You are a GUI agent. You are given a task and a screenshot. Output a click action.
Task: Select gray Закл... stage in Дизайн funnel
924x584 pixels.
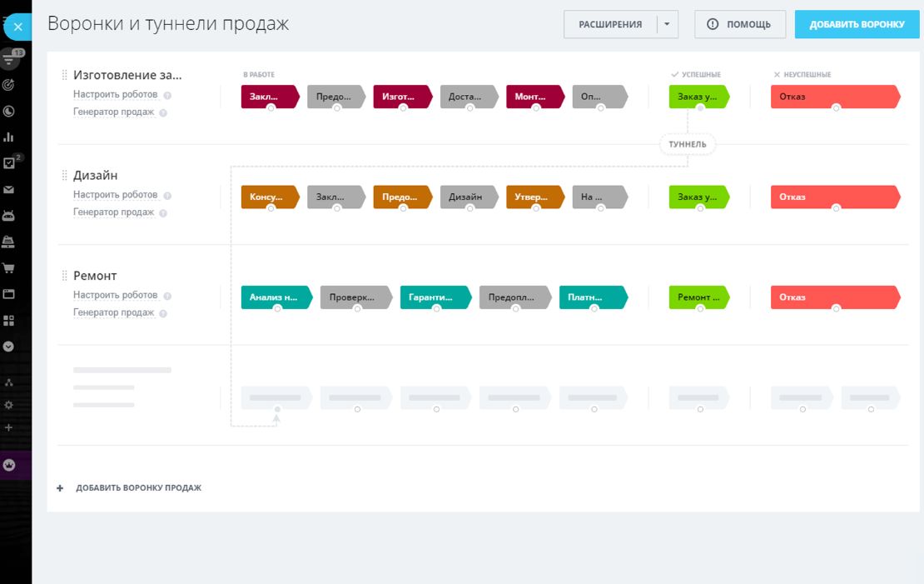[x=336, y=197]
